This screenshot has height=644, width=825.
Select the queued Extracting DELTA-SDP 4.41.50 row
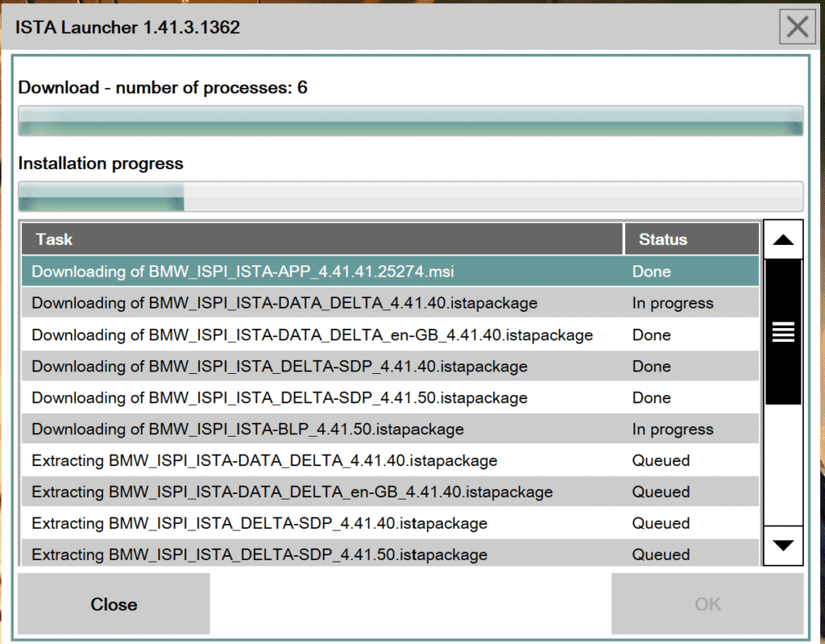322,554
